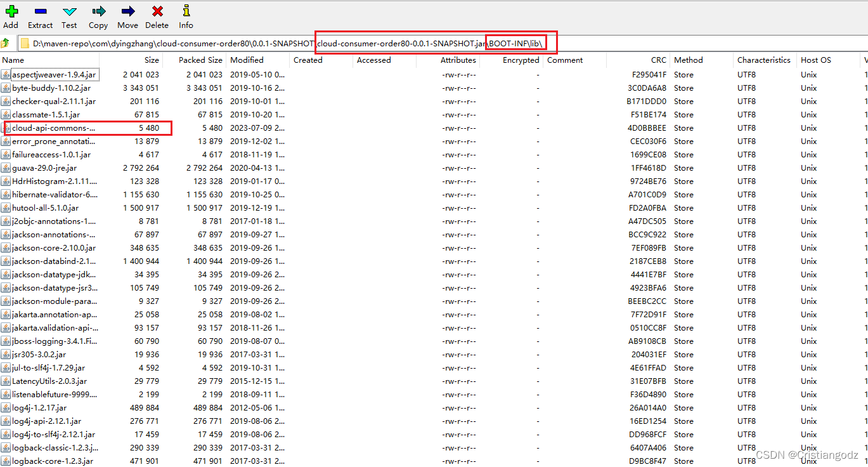
Task: Select jakarta.validation-api file name
Action: pyautogui.click(x=55, y=328)
